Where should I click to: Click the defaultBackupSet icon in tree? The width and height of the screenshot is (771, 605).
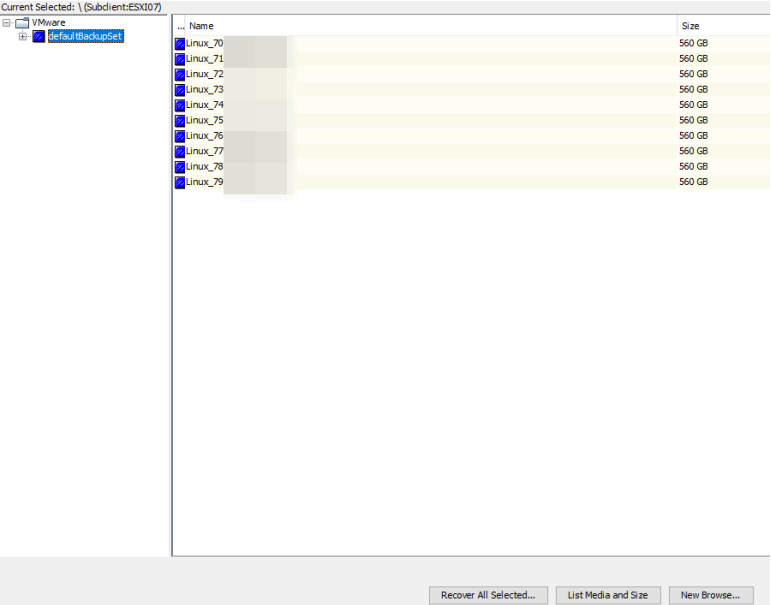coord(39,36)
